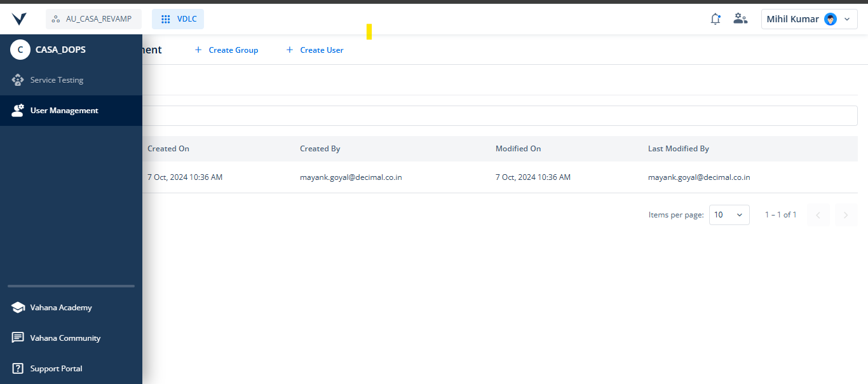Sort by Last Modified By column header
This screenshot has width=868, height=384.
679,149
